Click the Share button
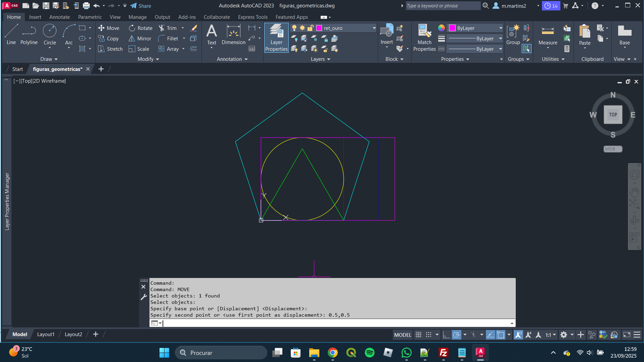The height and width of the screenshot is (362, 644). pos(141,6)
